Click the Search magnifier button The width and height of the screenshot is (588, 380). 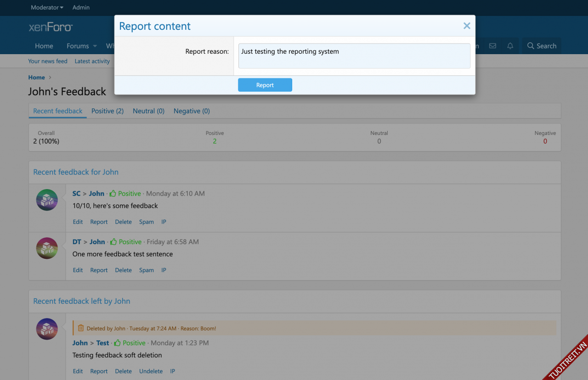542,46
